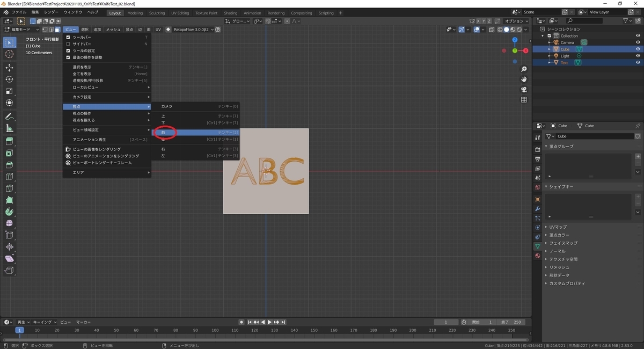Select the Inset Faces tool

point(9,153)
